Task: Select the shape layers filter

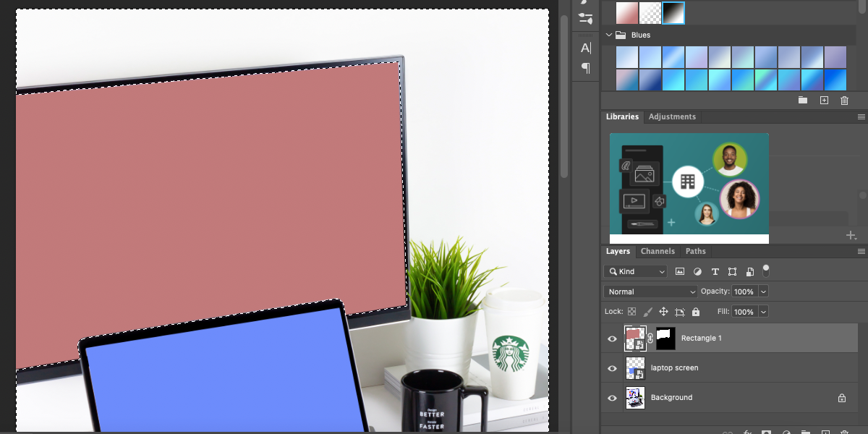Action: [x=732, y=271]
